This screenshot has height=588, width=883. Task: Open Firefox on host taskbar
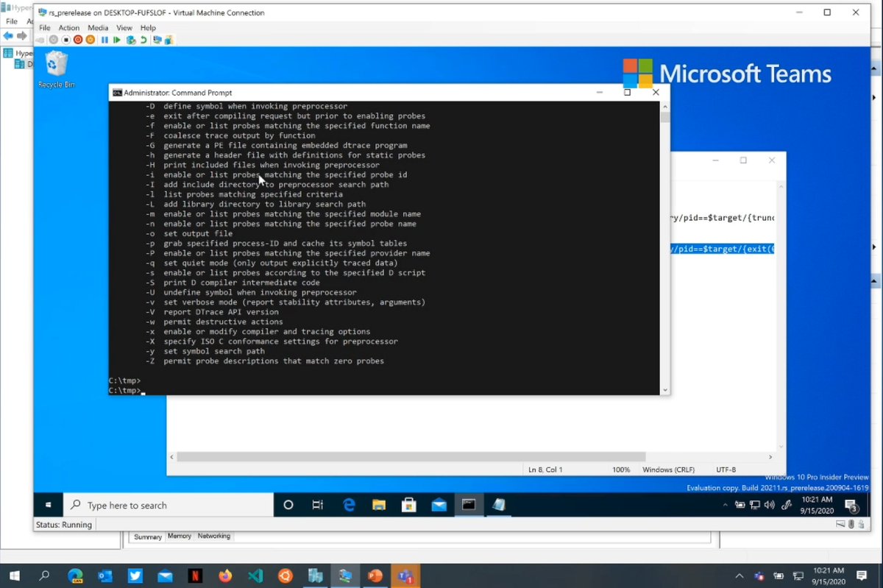[x=225, y=575]
